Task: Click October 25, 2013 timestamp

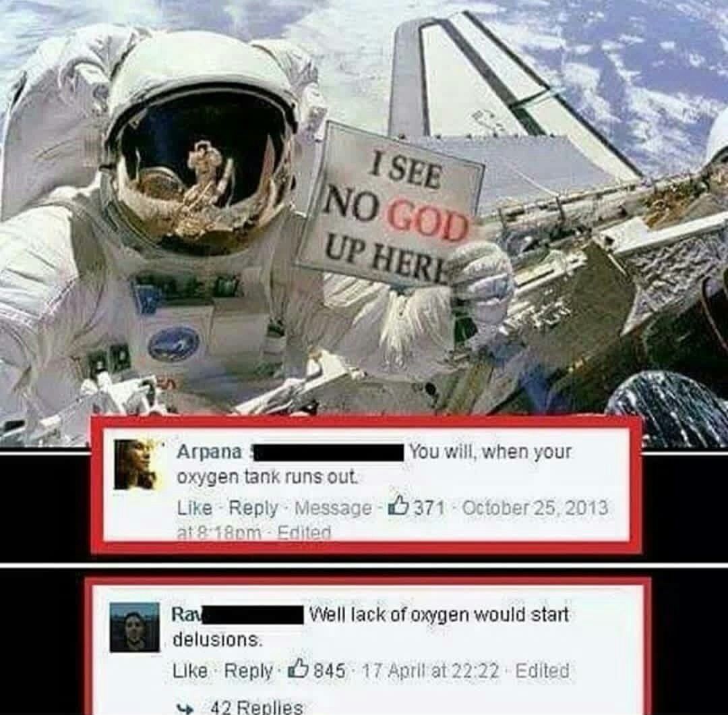Action: 535,507
